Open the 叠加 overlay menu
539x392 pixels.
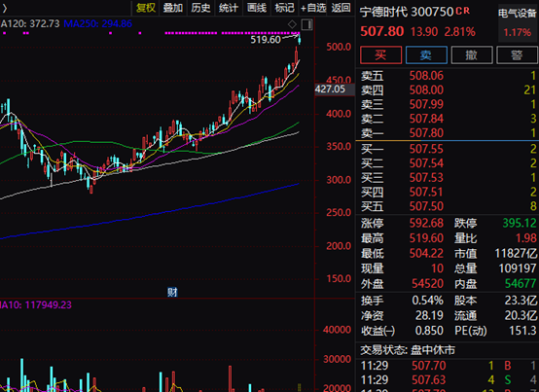[x=172, y=8]
